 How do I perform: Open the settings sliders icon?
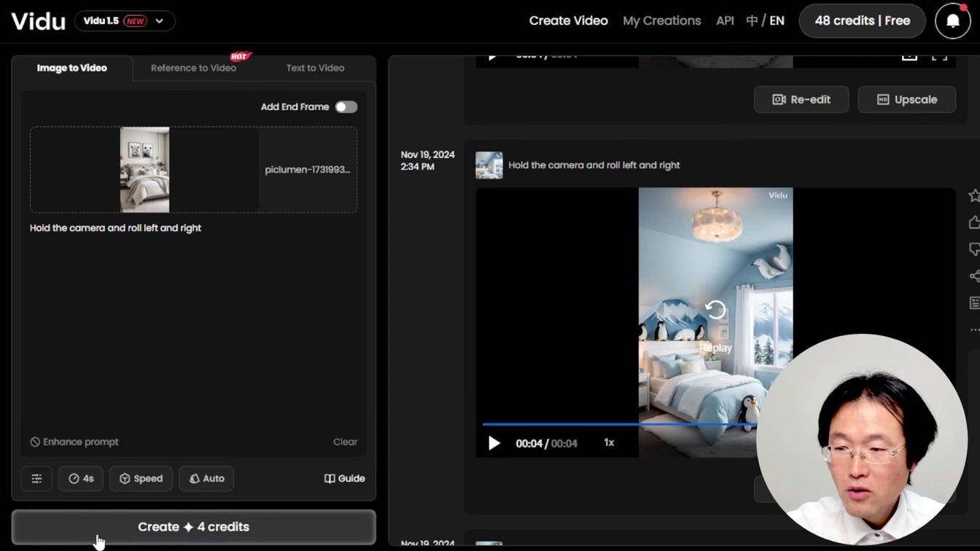click(36, 479)
